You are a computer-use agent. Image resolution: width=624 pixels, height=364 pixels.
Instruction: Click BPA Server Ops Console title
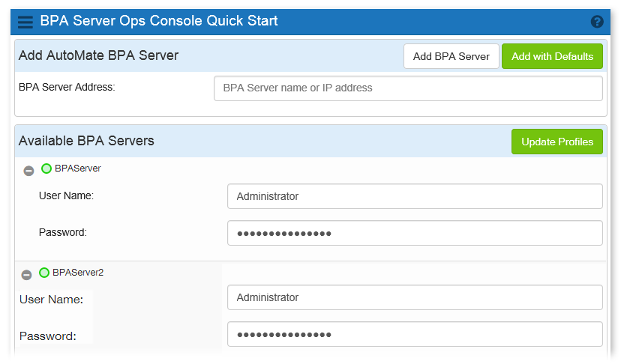[x=159, y=21]
